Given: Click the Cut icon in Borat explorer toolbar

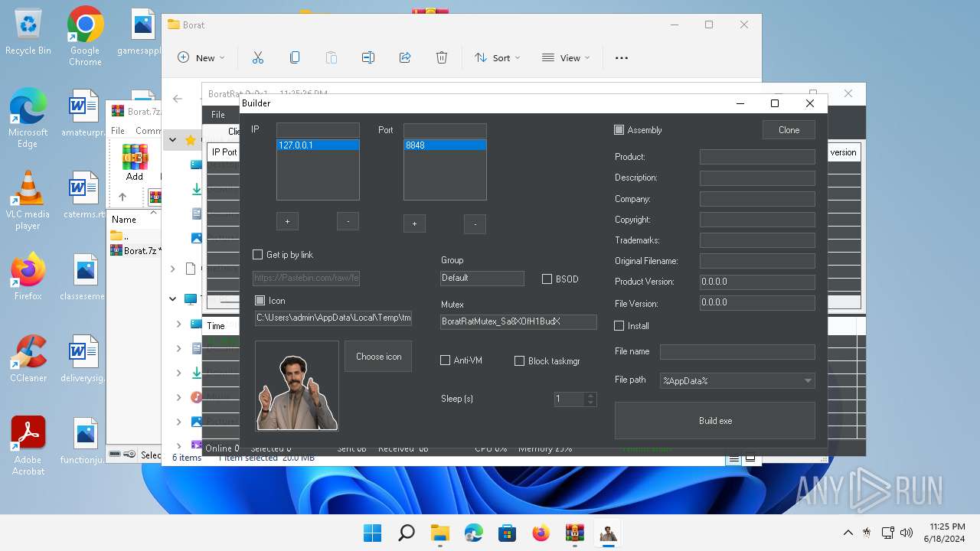Looking at the screenshot, I should tap(258, 57).
